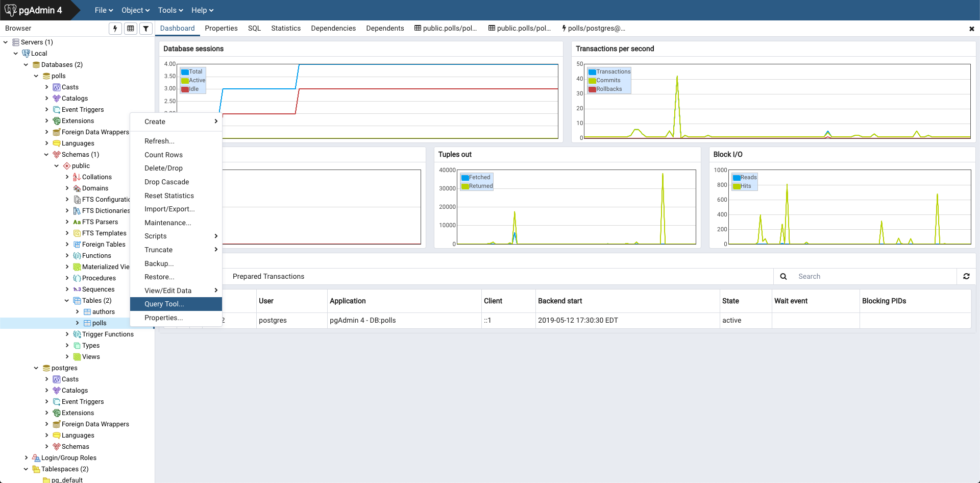This screenshot has width=980, height=483.
Task: Close the panel with the X button
Action: [x=972, y=29]
